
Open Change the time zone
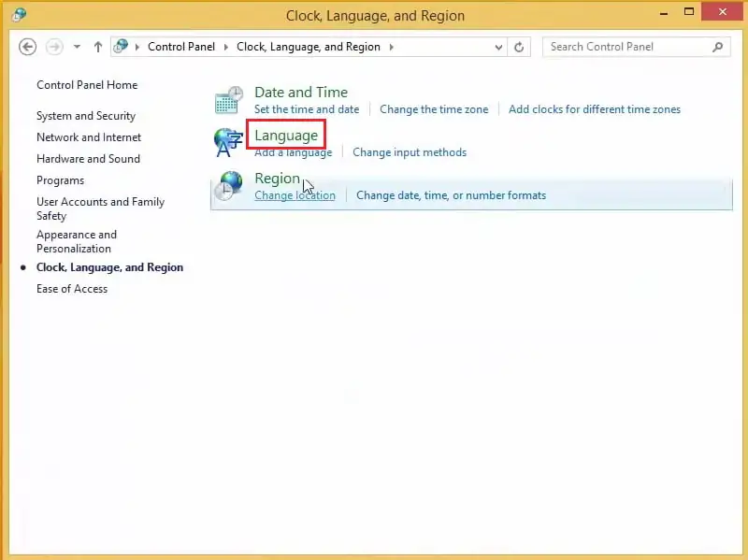(434, 108)
